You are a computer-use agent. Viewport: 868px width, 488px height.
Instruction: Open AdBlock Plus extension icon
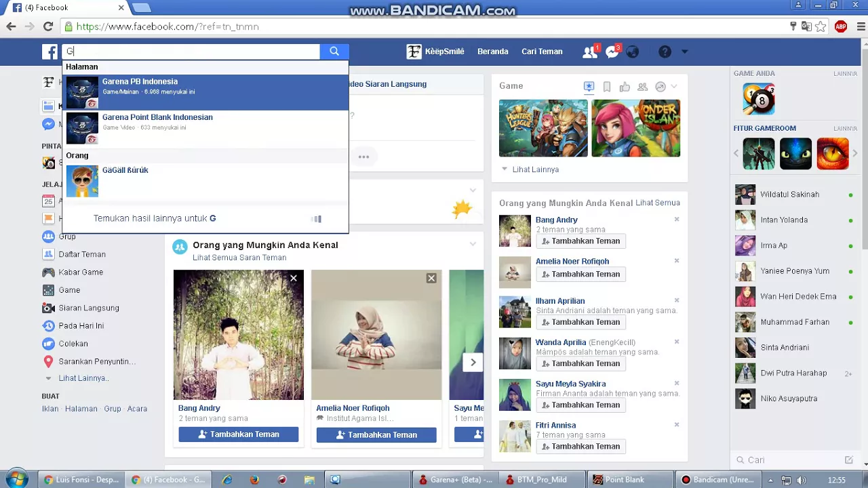pyautogui.click(x=841, y=26)
